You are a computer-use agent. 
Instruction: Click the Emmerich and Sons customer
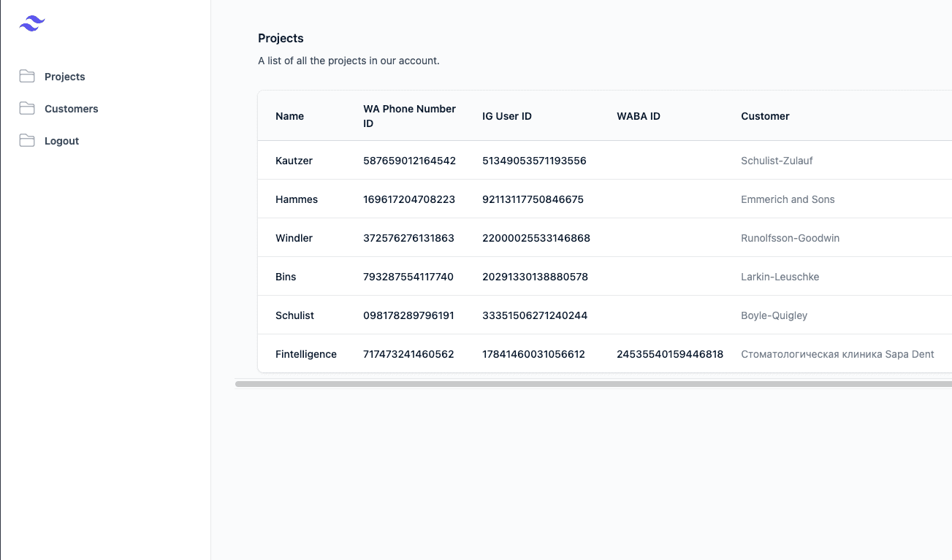788,199
